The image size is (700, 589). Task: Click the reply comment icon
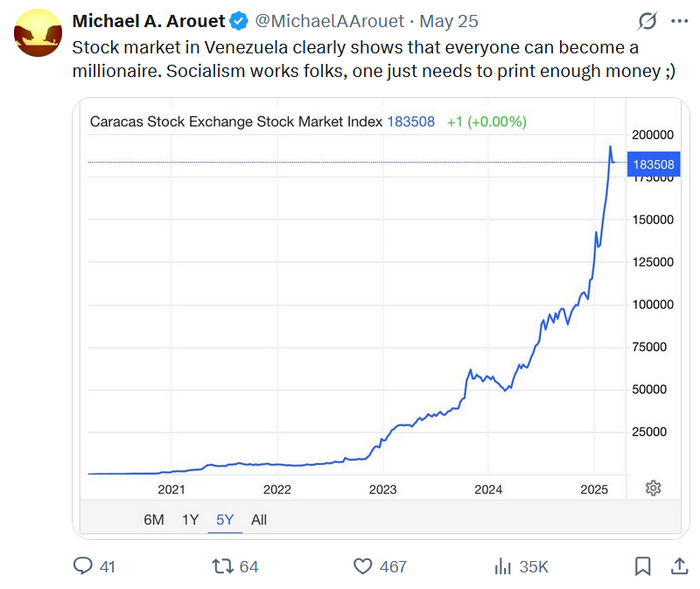click(x=84, y=566)
